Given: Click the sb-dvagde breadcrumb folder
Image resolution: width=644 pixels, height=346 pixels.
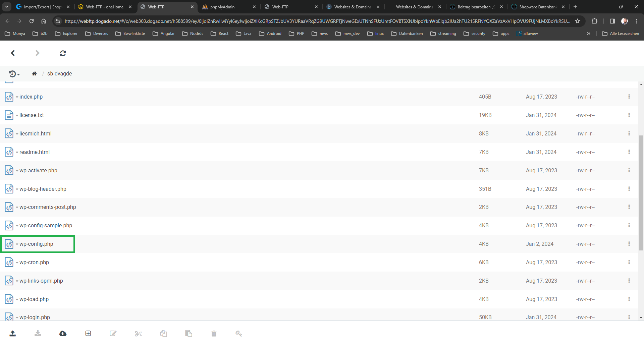Looking at the screenshot, I should coord(59,74).
